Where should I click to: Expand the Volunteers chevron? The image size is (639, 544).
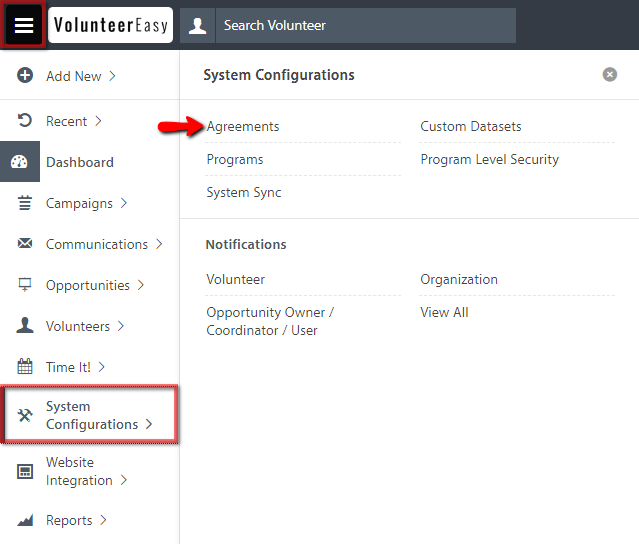click(x=121, y=326)
